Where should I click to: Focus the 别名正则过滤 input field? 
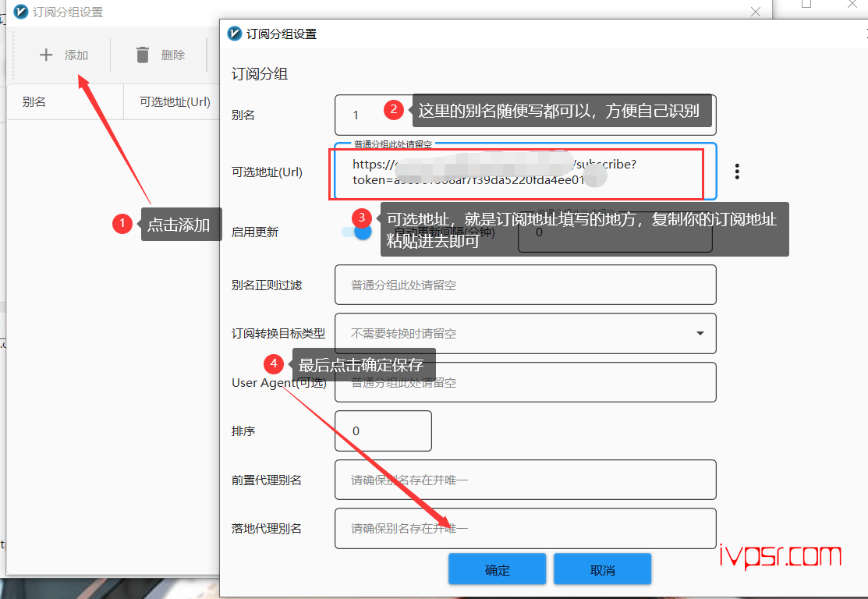pyautogui.click(x=526, y=285)
